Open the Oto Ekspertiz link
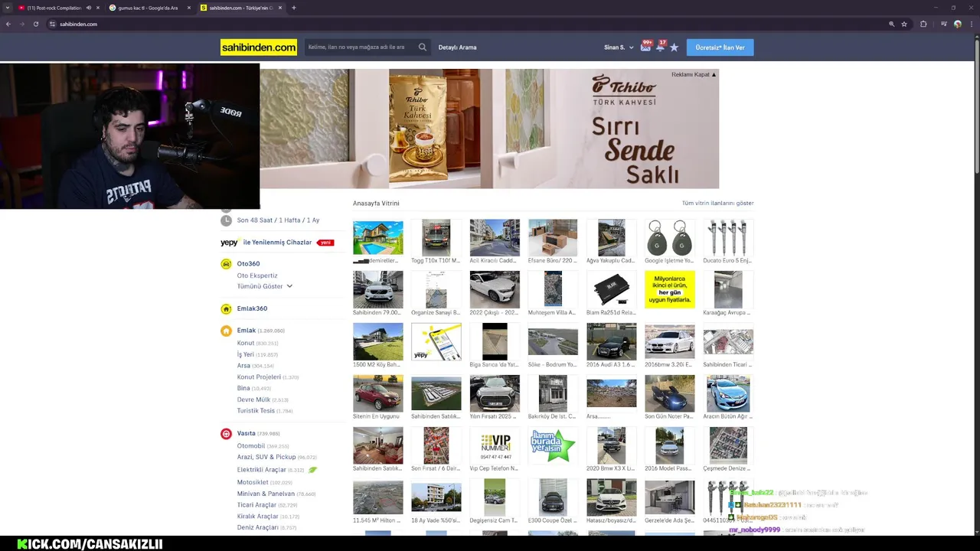 257,275
